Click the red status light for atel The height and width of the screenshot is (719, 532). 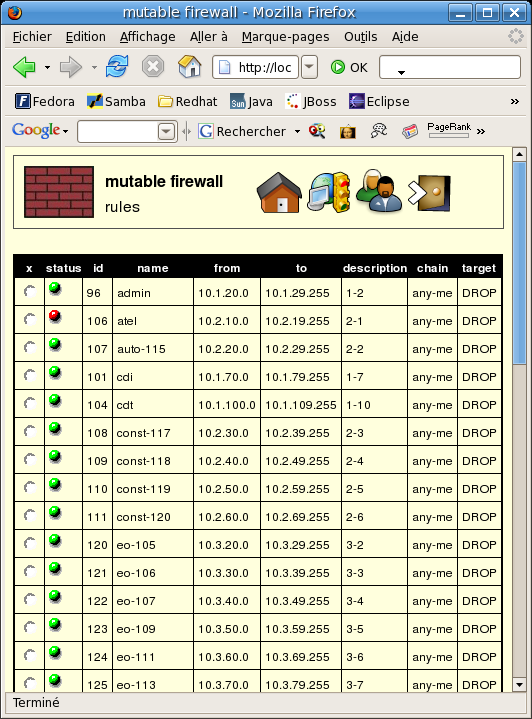(55, 316)
